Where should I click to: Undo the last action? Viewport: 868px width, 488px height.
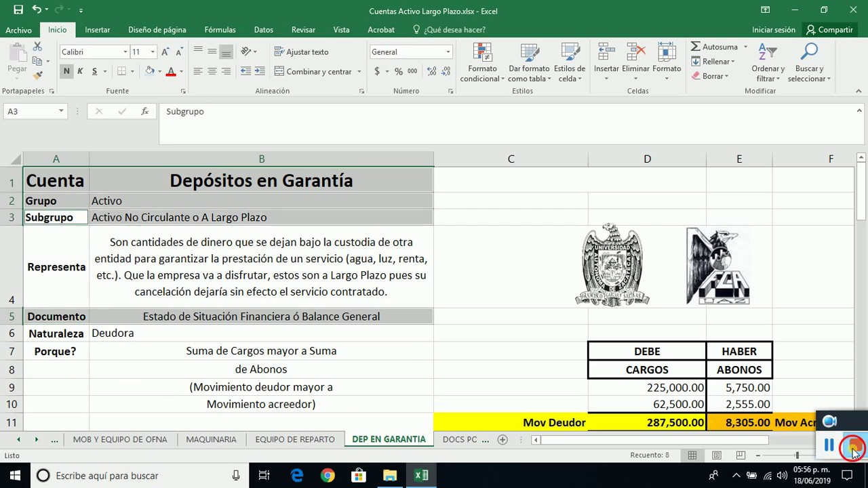click(x=37, y=10)
